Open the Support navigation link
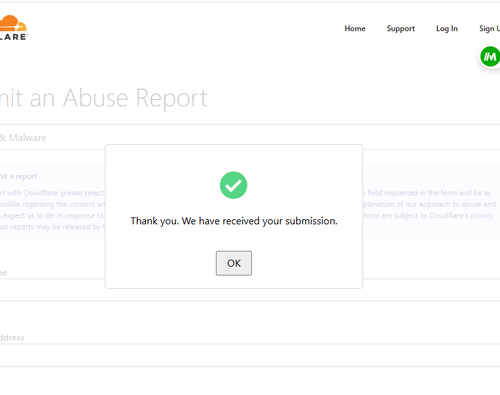Viewport: 500px width, 395px height. click(401, 29)
